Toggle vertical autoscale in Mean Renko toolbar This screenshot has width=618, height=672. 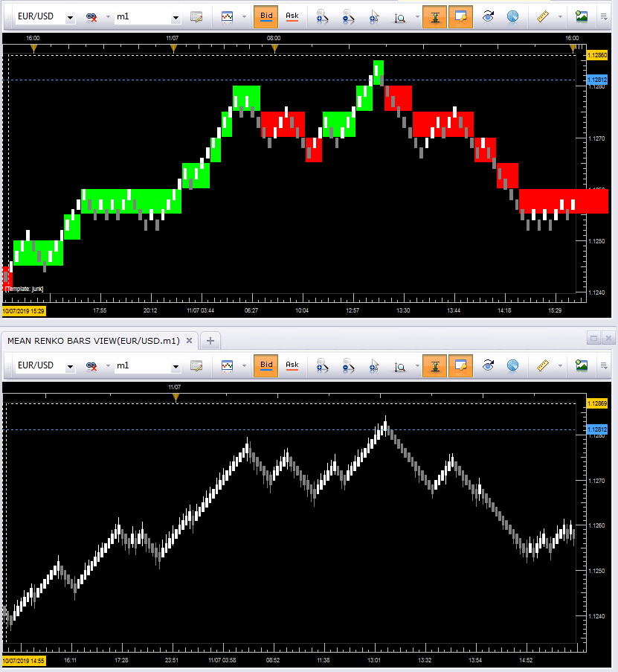pos(435,365)
